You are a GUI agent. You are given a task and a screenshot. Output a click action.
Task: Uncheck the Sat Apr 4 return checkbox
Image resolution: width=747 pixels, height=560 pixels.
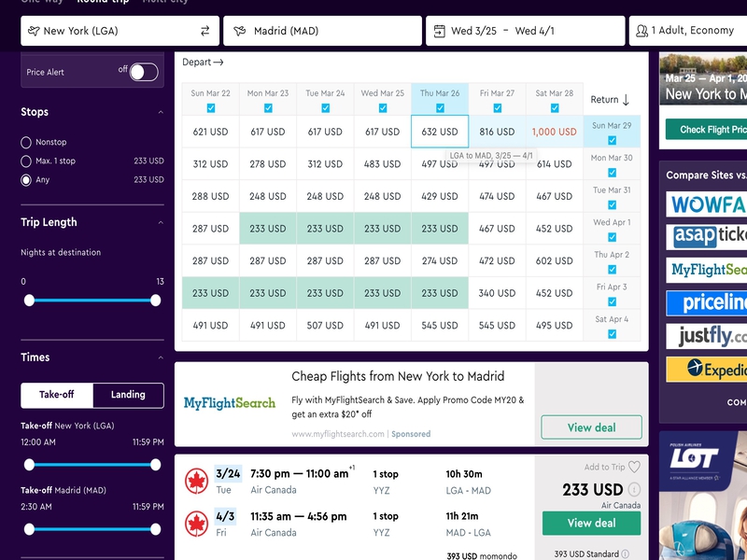click(613, 334)
